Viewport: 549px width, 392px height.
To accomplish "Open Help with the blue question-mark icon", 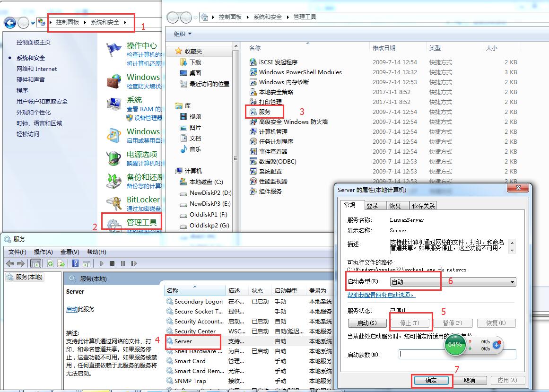I will click(75, 263).
